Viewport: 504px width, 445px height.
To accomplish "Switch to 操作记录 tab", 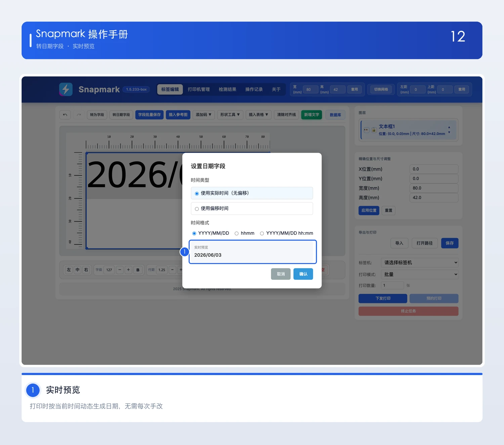I will [x=254, y=89].
